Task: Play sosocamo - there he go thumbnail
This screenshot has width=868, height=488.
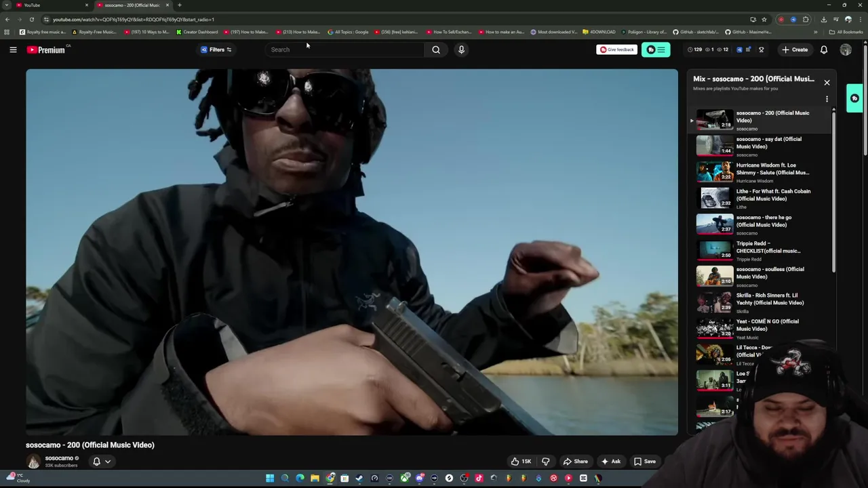Action: (715, 224)
